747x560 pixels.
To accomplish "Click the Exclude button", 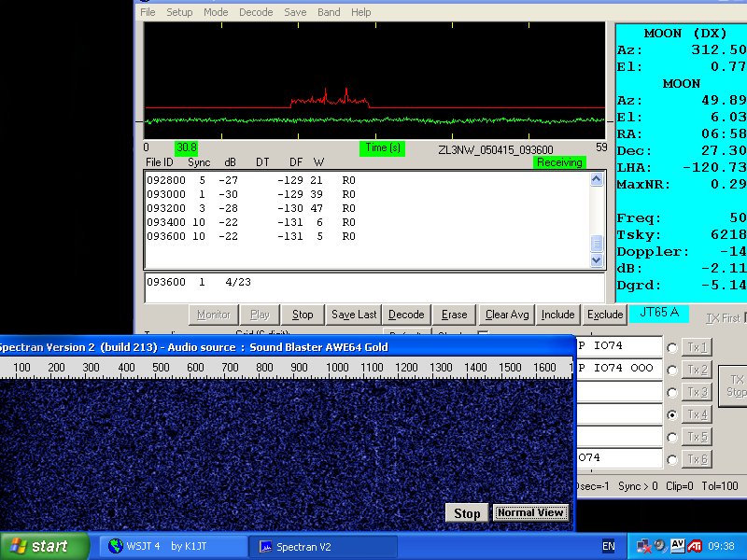I will coord(604,315).
